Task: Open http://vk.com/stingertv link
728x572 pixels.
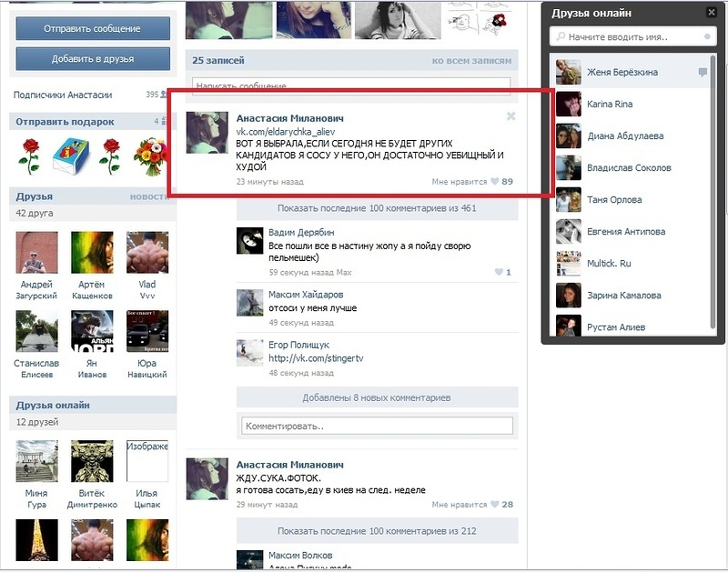Action: 316,358
